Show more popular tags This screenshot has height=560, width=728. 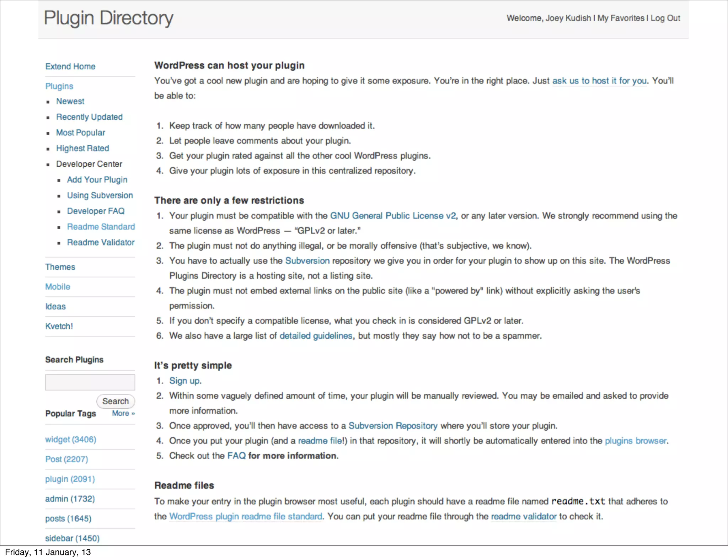(123, 413)
